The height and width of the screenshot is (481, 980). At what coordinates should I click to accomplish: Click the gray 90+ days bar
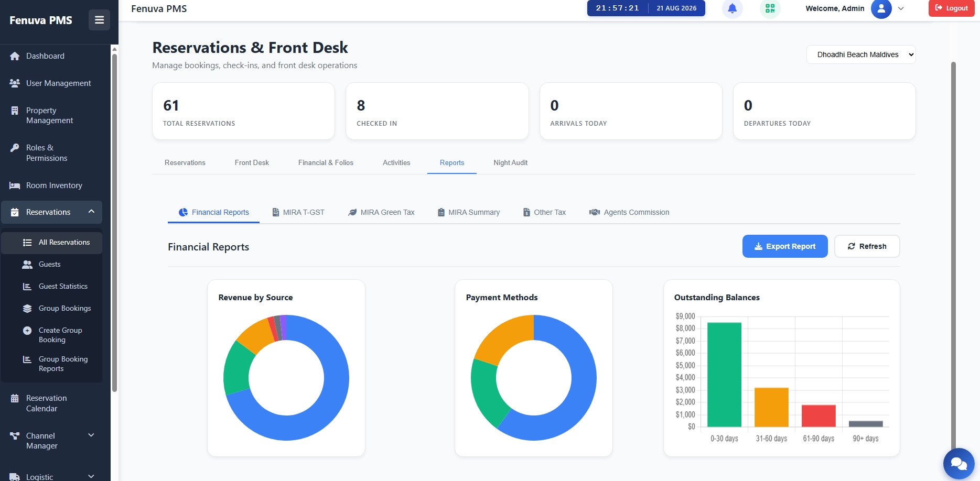pos(866,424)
